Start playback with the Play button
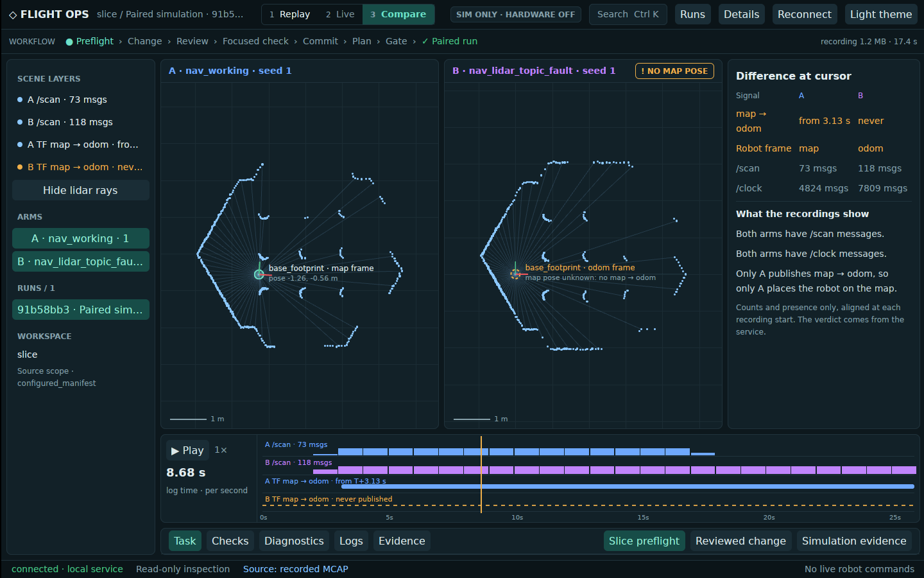924x578 pixels. click(x=187, y=450)
